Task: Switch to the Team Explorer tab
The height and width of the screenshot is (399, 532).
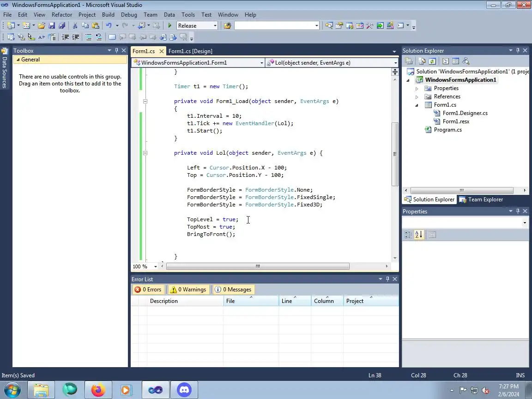Action: (482, 199)
